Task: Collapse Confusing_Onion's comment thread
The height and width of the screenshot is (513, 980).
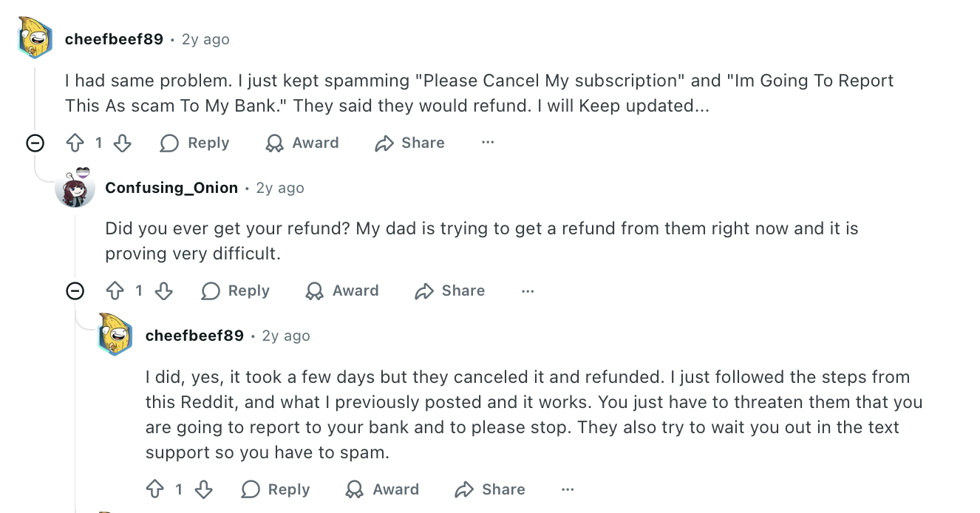Action: [75, 291]
